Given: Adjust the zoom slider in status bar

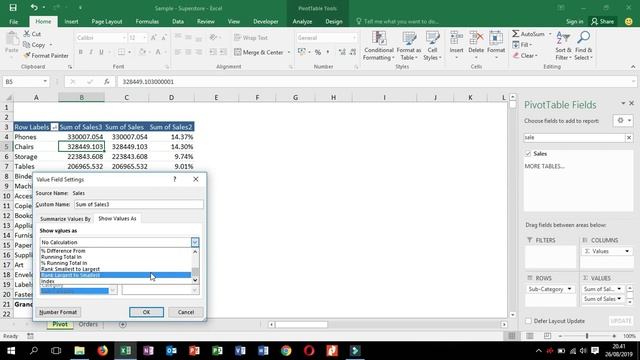Looking at the screenshot, I should pyautogui.click(x=587, y=336).
